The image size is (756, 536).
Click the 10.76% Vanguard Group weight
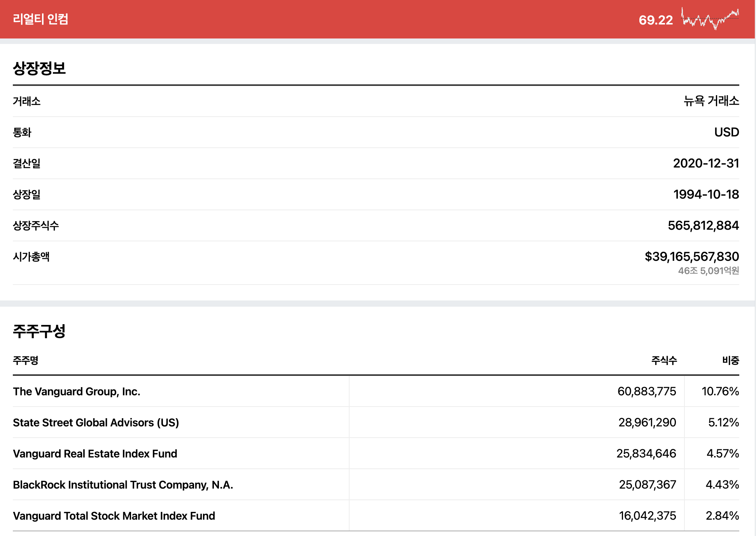click(x=720, y=391)
